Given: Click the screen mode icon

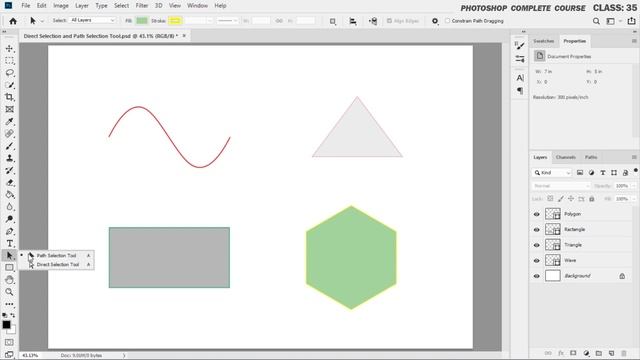Looking at the screenshot, I should pos(9,355).
